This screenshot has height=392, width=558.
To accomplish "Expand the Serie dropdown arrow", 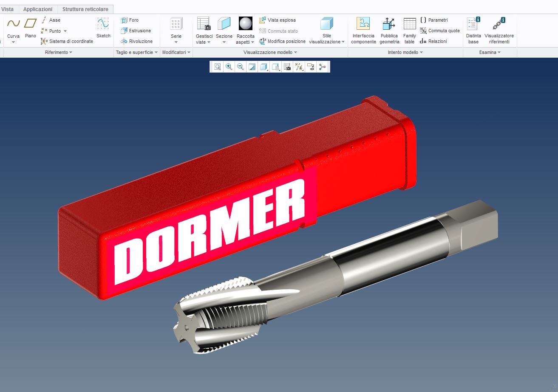I will pyautogui.click(x=176, y=42).
